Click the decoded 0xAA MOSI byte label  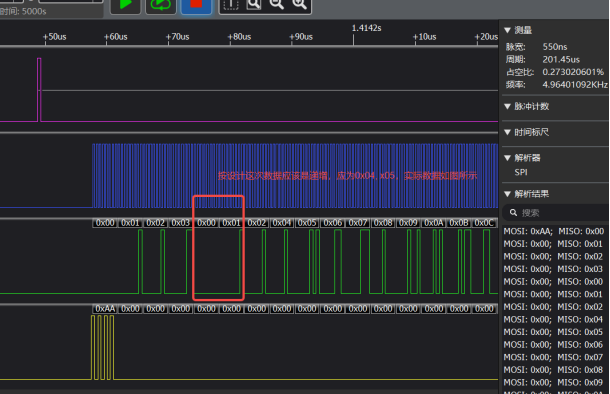tap(105, 309)
